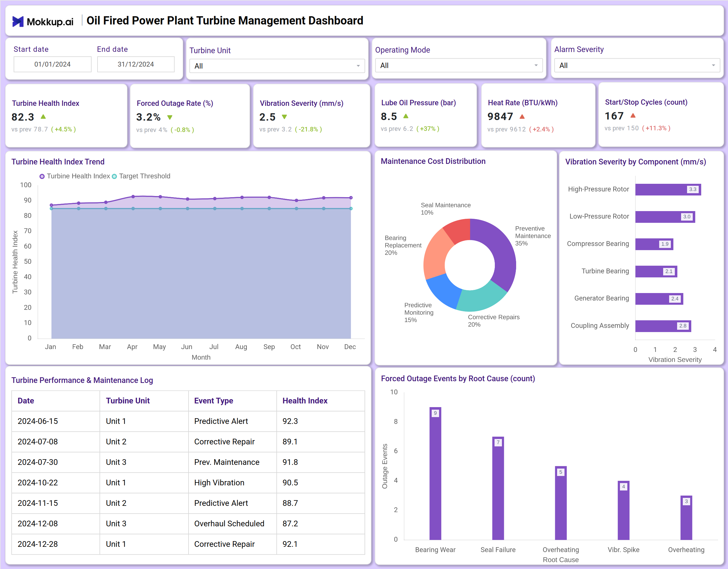728x569 pixels.
Task: Click the red up arrow beside 9847
Action: click(522, 116)
